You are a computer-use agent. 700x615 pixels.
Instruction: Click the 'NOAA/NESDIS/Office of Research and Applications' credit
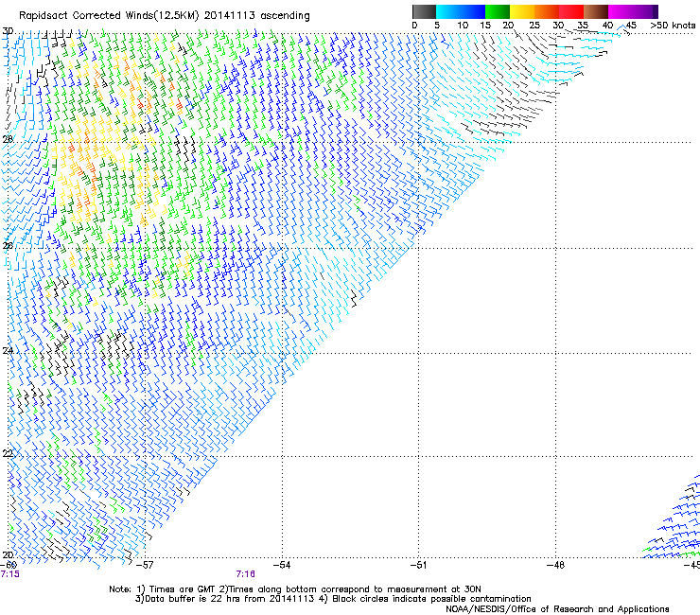click(557, 609)
